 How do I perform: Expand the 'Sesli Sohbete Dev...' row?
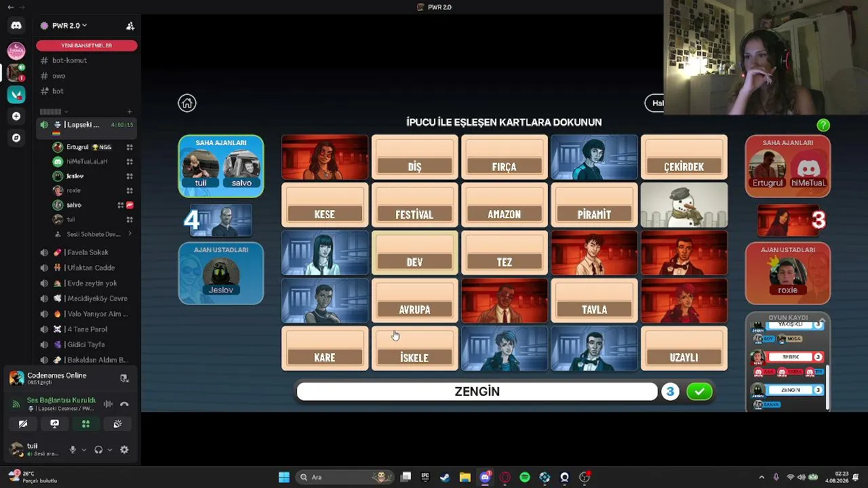click(92, 235)
